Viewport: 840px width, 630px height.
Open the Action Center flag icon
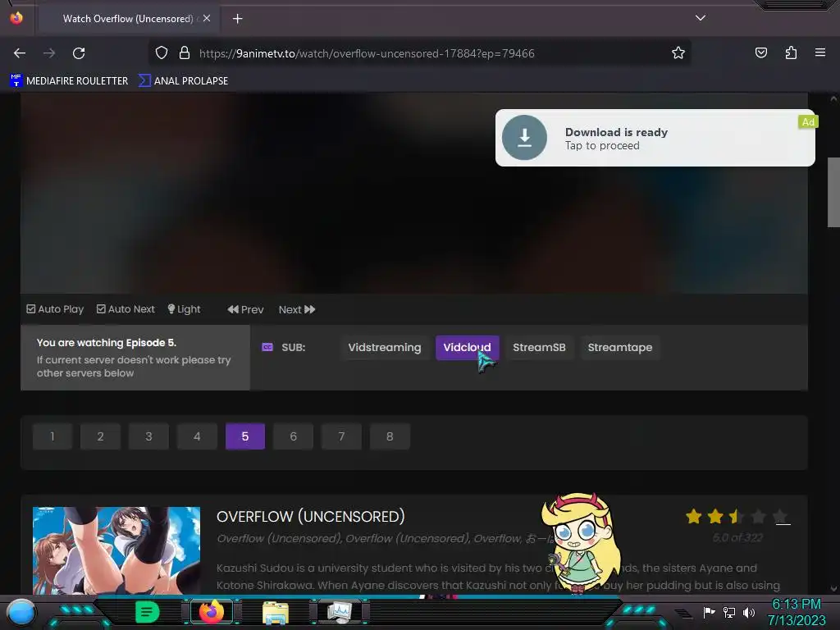pyautogui.click(x=710, y=612)
